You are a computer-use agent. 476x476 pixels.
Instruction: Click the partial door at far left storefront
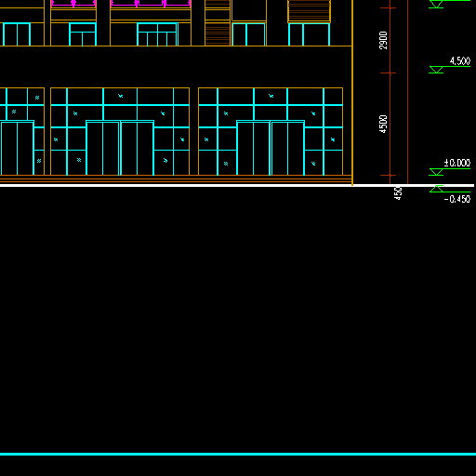(17, 148)
